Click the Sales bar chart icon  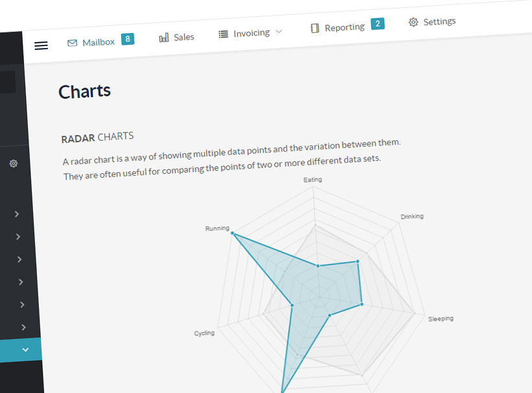pyautogui.click(x=164, y=38)
